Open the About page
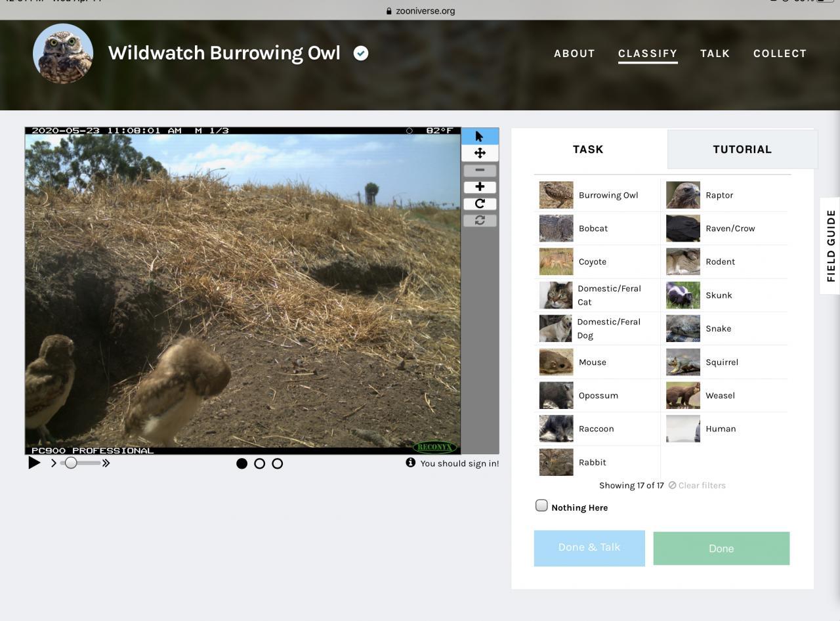Screen dimensions: 840x621 click(x=574, y=54)
